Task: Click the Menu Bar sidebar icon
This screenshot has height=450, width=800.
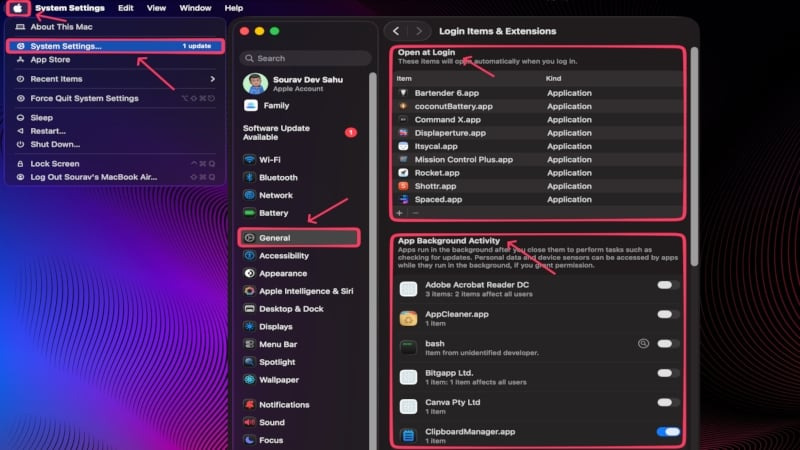Action: [249, 344]
